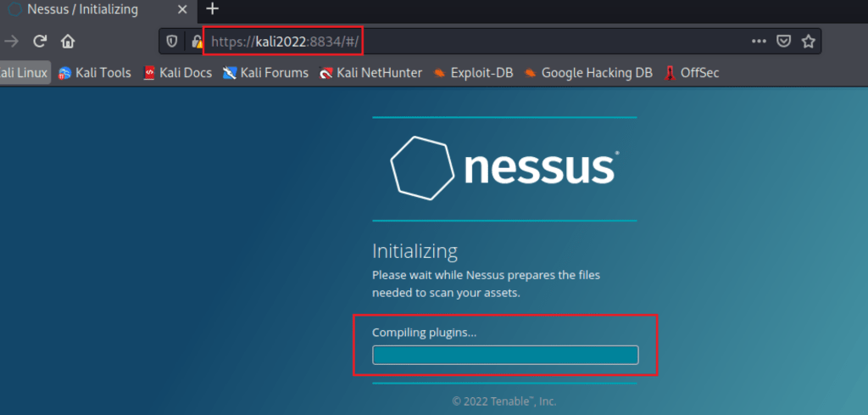Click the © 2022 Tenable, Inc. footer
Screen dimensions: 868x415
[504, 401]
